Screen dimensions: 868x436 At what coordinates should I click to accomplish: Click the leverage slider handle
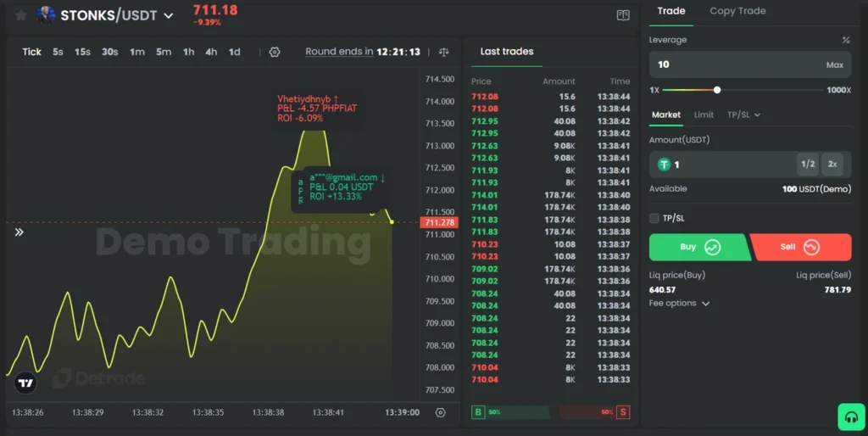click(x=717, y=90)
